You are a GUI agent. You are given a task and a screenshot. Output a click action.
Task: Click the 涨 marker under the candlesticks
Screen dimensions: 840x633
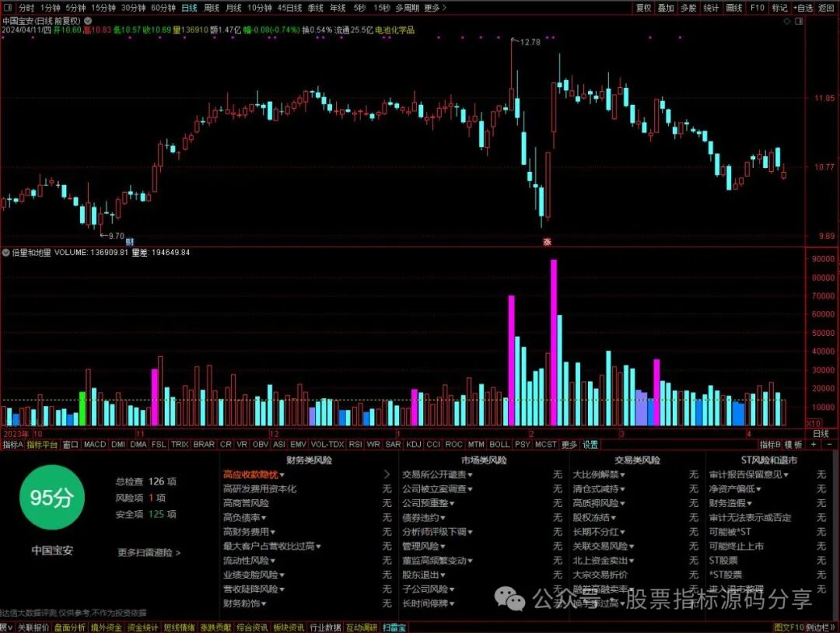[547, 242]
